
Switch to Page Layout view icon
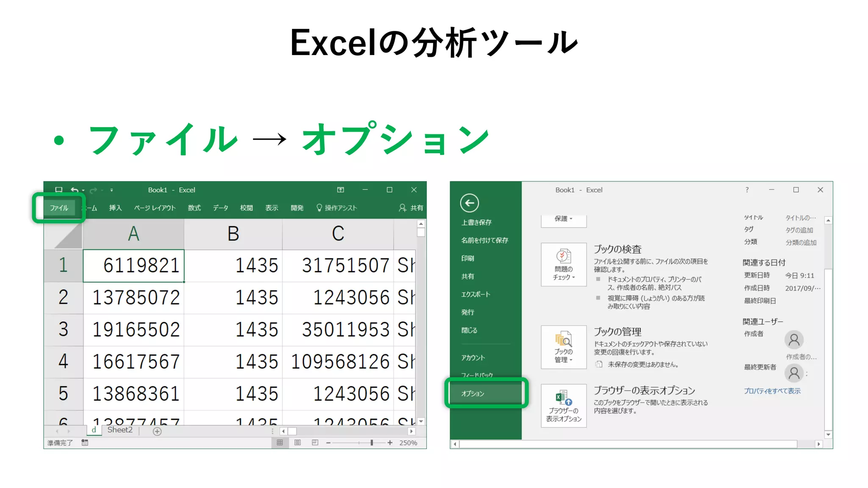pos(298,443)
